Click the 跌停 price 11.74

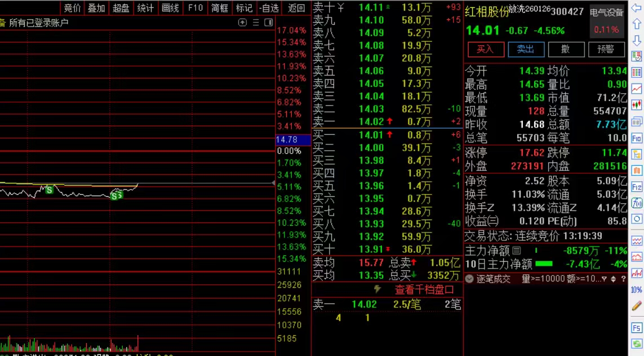coord(615,152)
